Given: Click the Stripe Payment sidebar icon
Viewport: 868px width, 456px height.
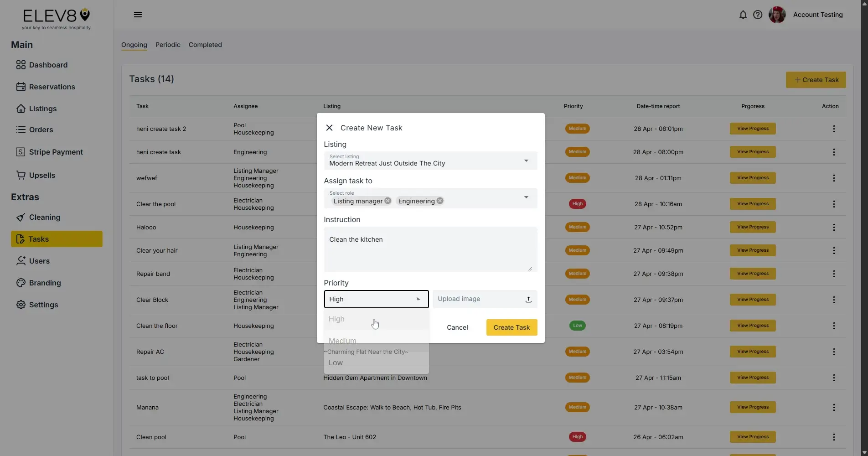Looking at the screenshot, I should click(x=21, y=152).
